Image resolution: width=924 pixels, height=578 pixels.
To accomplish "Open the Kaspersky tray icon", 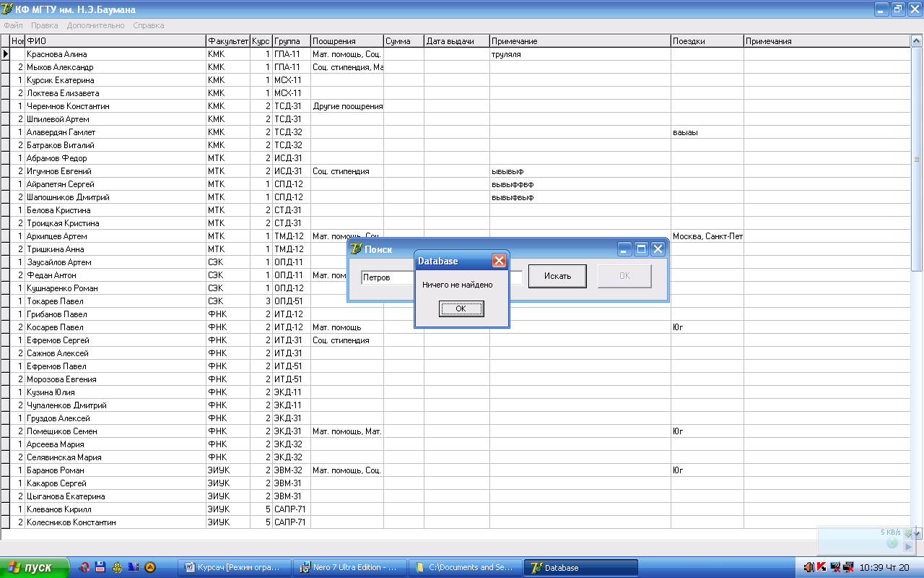I will click(x=821, y=567).
